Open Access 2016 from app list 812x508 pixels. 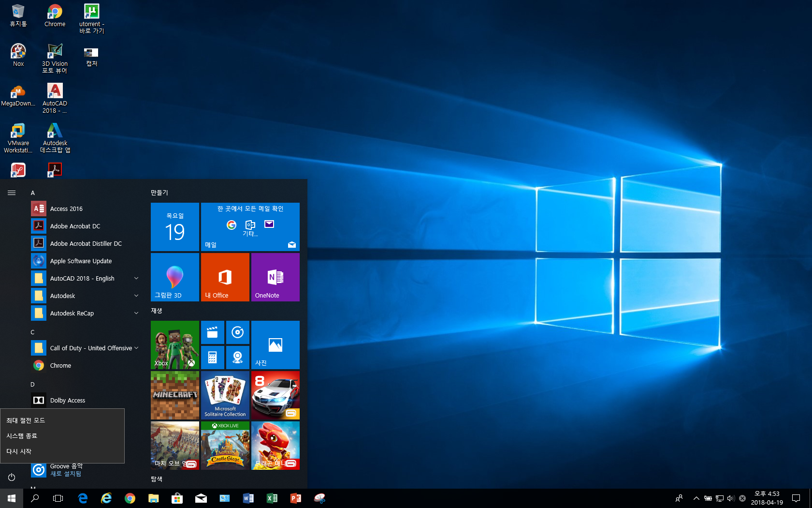pyautogui.click(x=66, y=209)
